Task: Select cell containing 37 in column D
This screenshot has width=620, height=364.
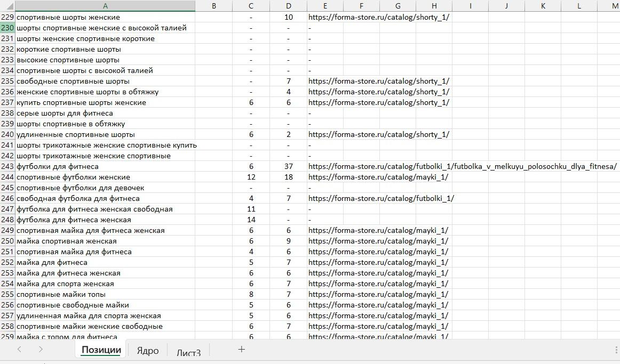Action: point(288,167)
